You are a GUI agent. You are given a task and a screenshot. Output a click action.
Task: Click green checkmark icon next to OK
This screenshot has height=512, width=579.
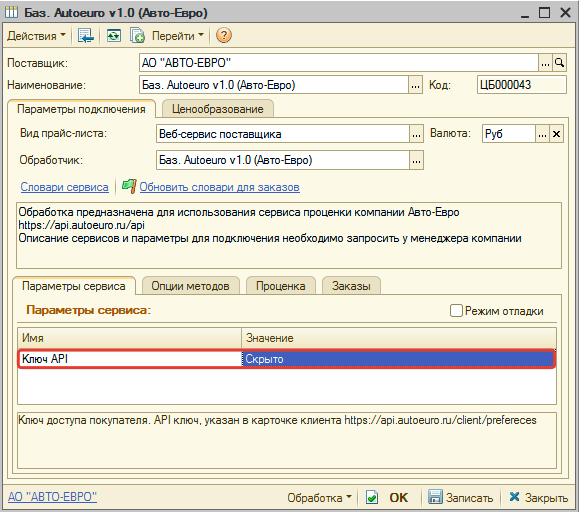pos(372,497)
